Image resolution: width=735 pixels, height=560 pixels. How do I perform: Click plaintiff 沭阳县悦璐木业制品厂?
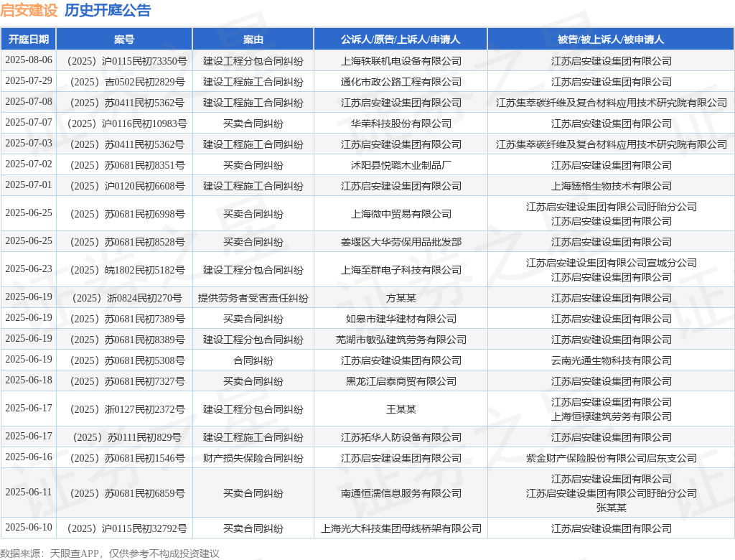pos(401,166)
